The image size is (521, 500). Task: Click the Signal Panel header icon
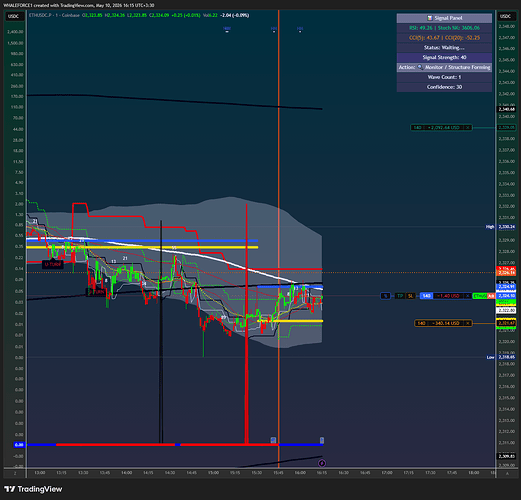(x=430, y=18)
